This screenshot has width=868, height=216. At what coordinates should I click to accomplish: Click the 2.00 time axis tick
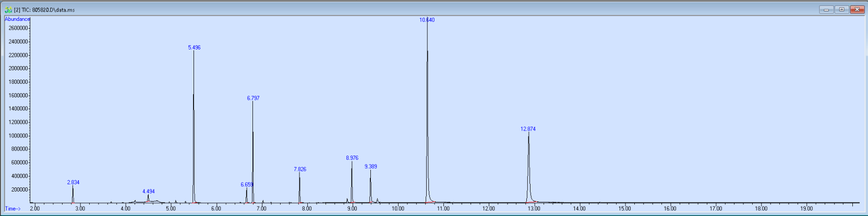[x=34, y=209]
